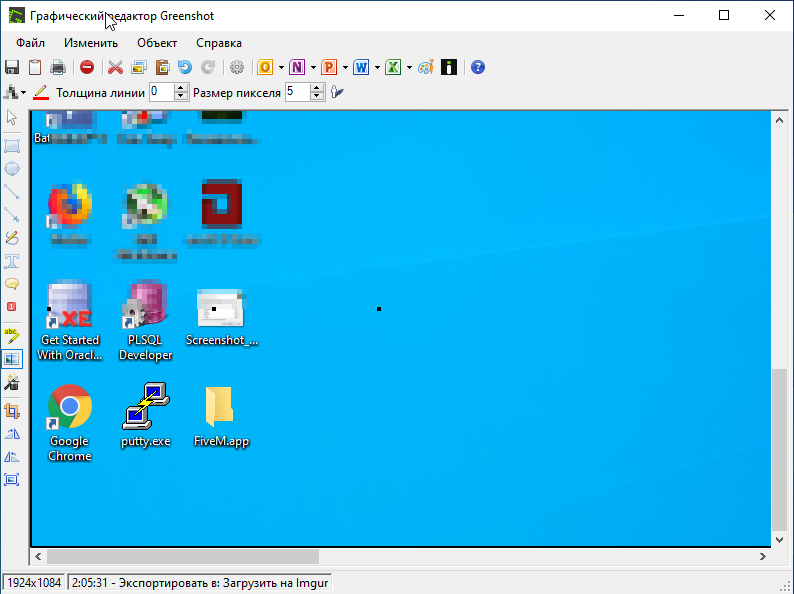The height and width of the screenshot is (594, 794).
Task: Rotate the image clockwise
Action: (x=12, y=434)
